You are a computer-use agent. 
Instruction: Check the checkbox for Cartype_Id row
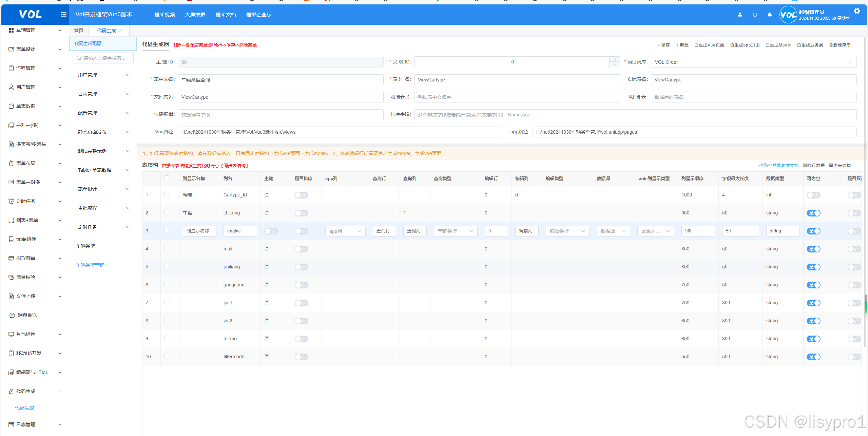(167, 194)
